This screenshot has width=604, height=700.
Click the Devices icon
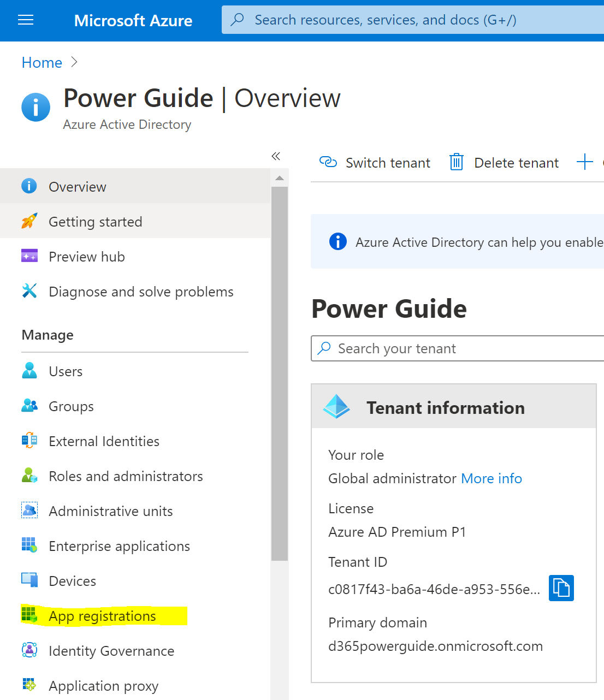coord(29,580)
